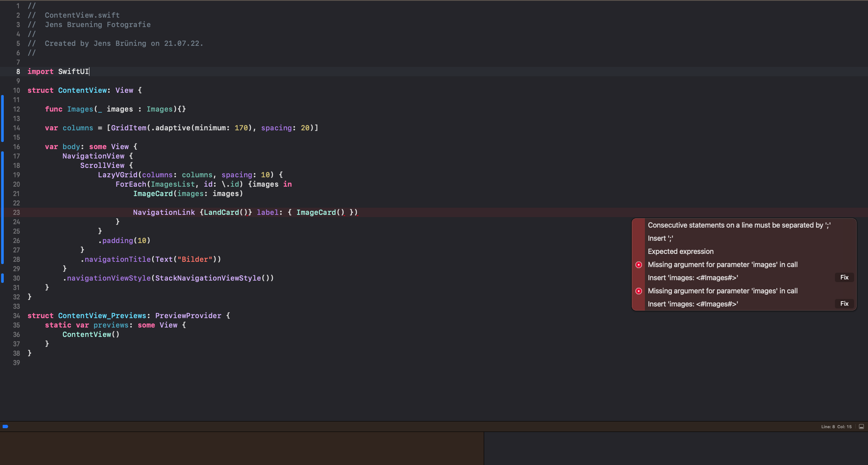Click the blue change bar beside line 30

(x=3, y=278)
